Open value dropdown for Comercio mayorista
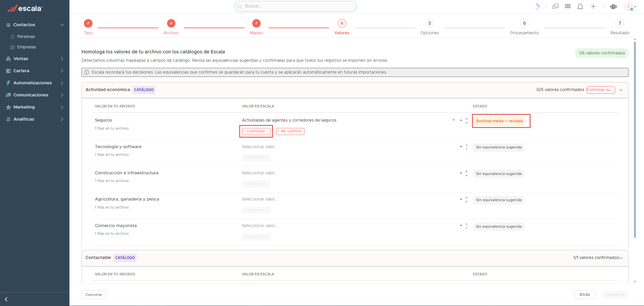Image resolution: width=644 pixels, height=306 pixels. click(x=461, y=226)
